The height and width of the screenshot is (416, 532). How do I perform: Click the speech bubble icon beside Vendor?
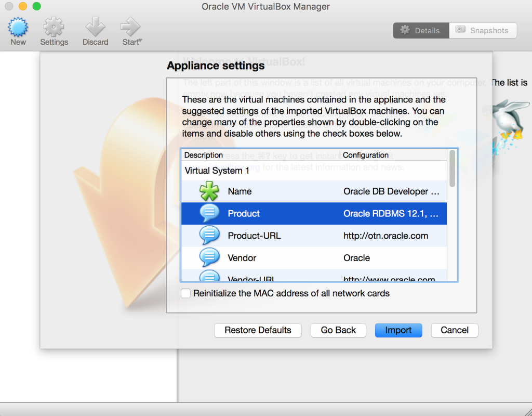209,257
